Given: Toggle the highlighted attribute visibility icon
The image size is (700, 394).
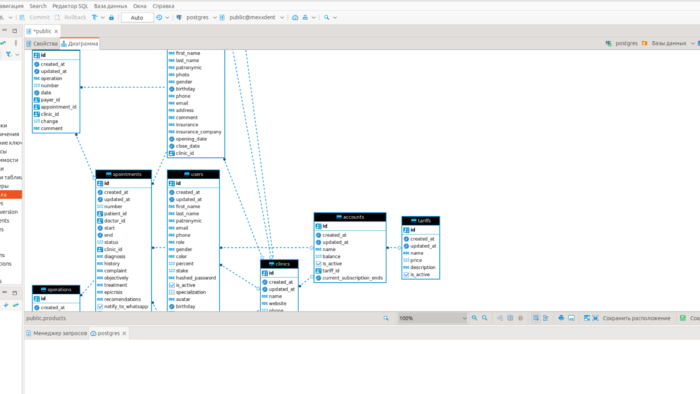Looking at the screenshot, I should (x=536, y=318).
